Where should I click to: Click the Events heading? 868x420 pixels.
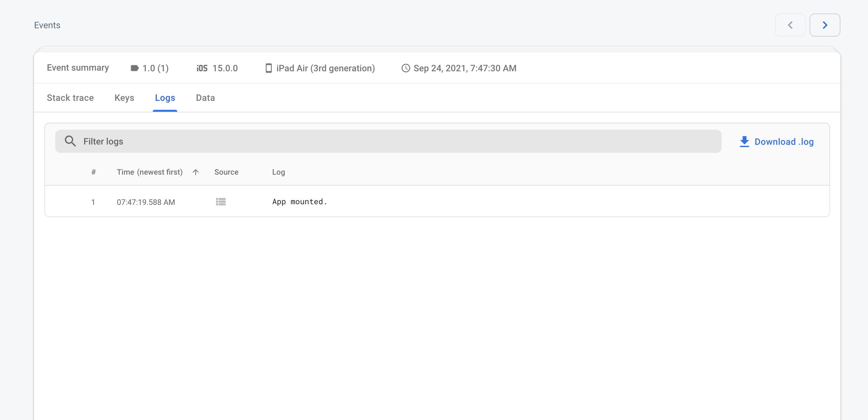coord(47,25)
